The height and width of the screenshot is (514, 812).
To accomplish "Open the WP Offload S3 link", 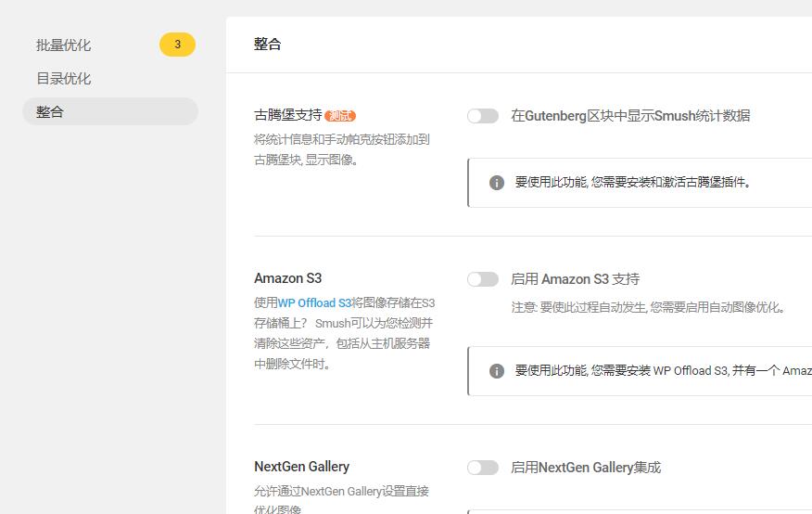I will (x=315, y=303).
